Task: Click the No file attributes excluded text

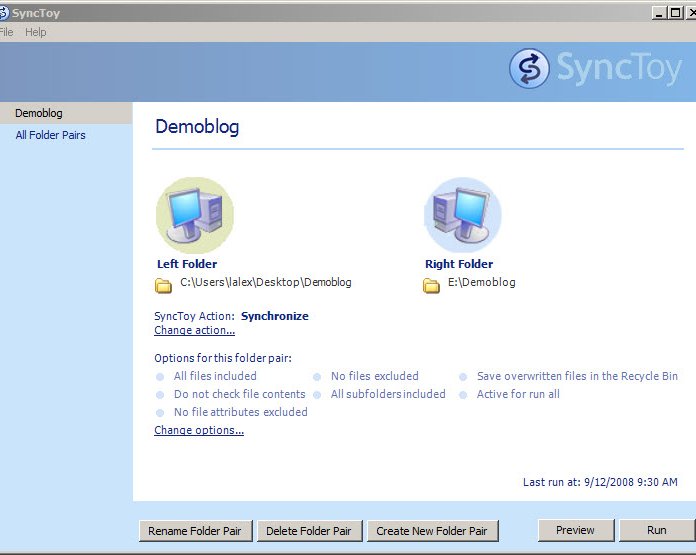Action: 241,412
